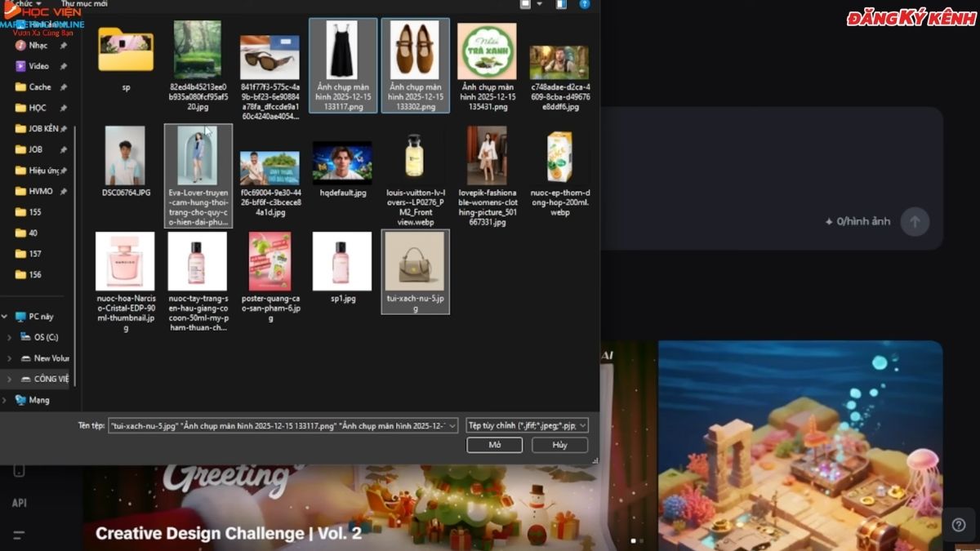The width and height of the screenshot is (980, 551).
Task: Open the file type filter dropdown
Action: coord(527,425)
